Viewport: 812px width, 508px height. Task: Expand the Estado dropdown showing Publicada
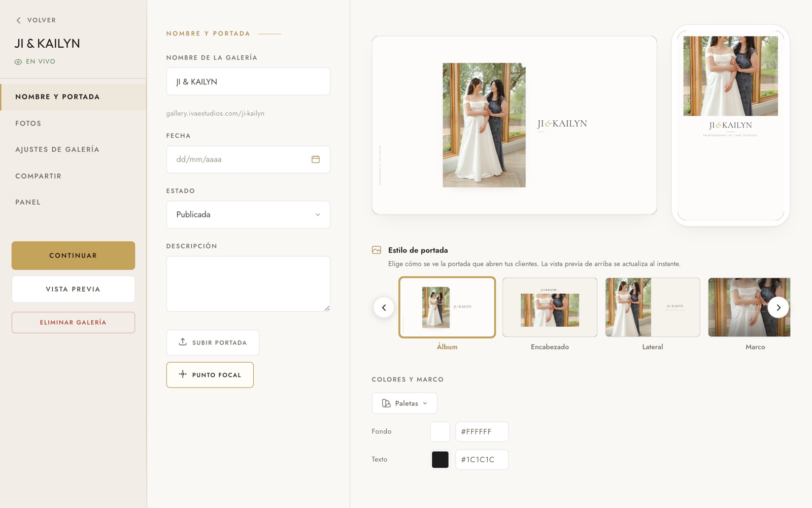tap(248, 214)
